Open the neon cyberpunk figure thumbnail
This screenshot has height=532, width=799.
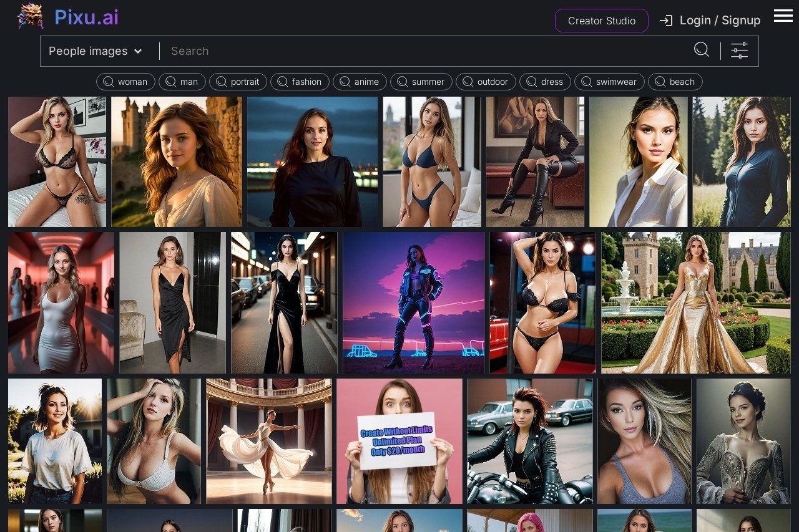click(414, 302)
